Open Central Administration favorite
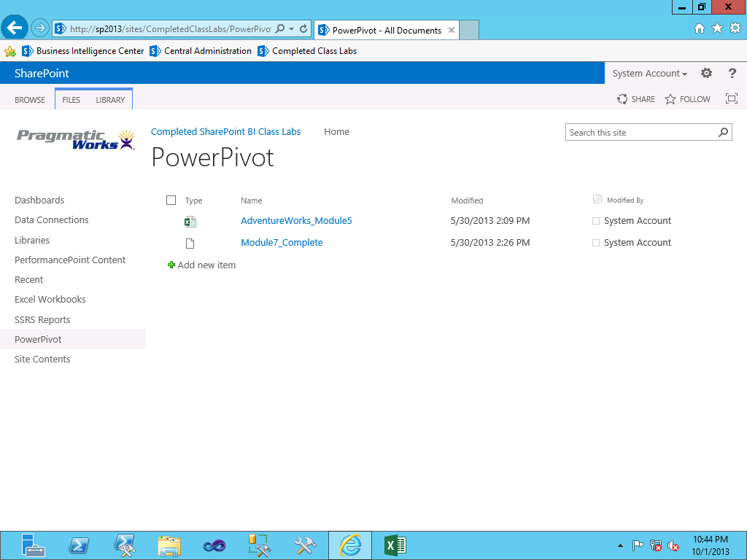Viewport: 747px width, 560px height. click(x=201, y=51)
